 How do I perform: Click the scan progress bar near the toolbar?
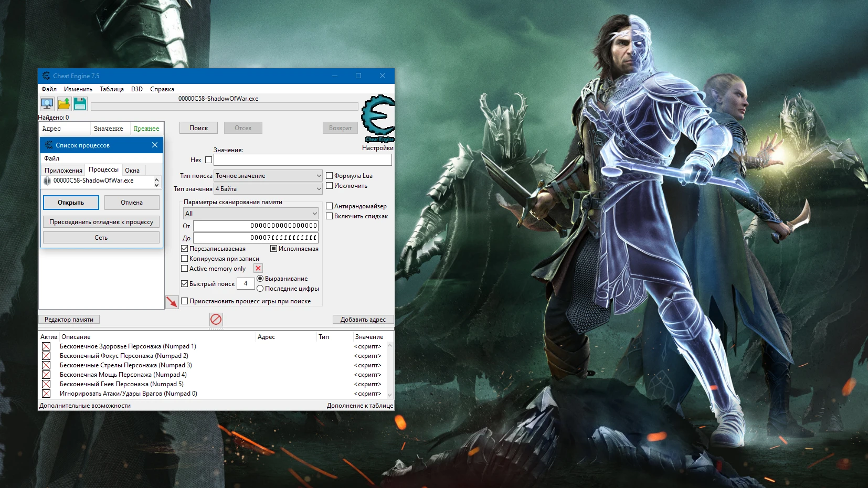coord(225,106)
